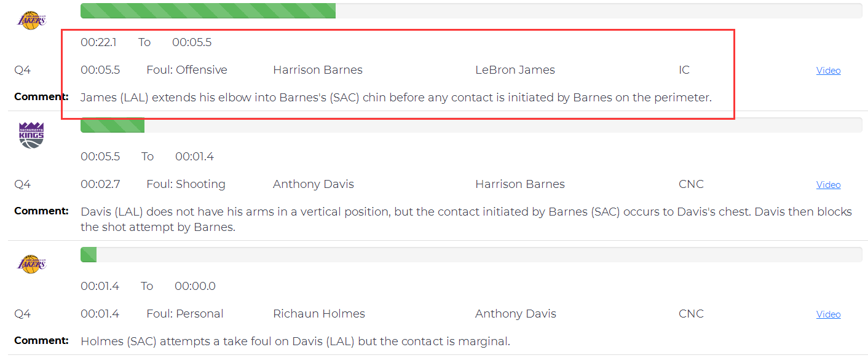Viewport: 868px width, 363px height.
Task: Click the Sacramento Kings team logo
Action: coord(31,135)
